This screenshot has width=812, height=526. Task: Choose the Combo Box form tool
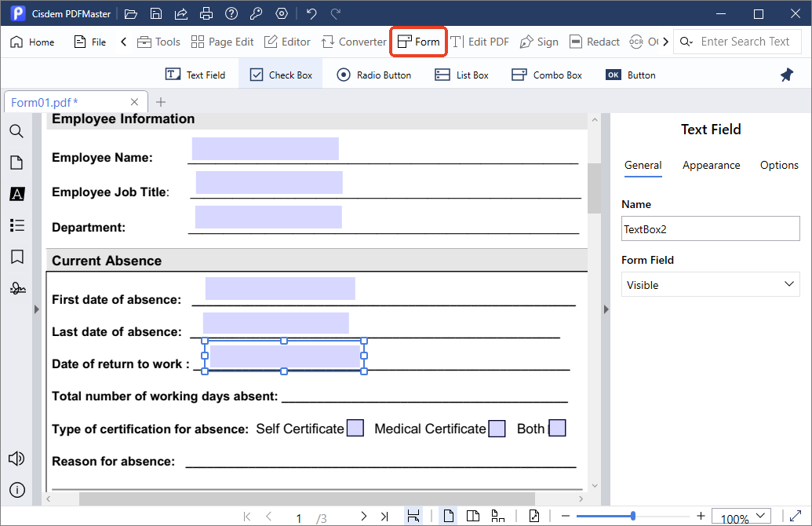pos(546,75)
